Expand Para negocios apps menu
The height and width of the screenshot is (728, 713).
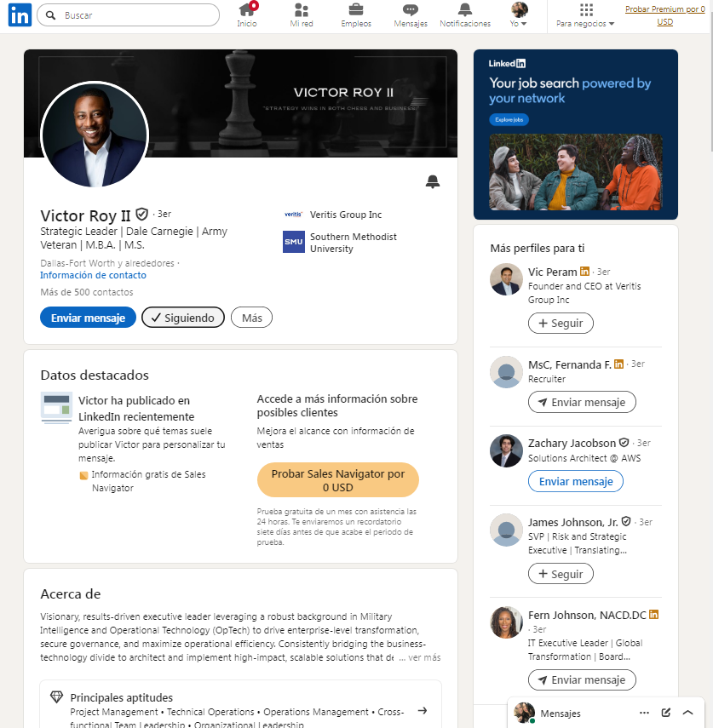click(x=585, y=14)
